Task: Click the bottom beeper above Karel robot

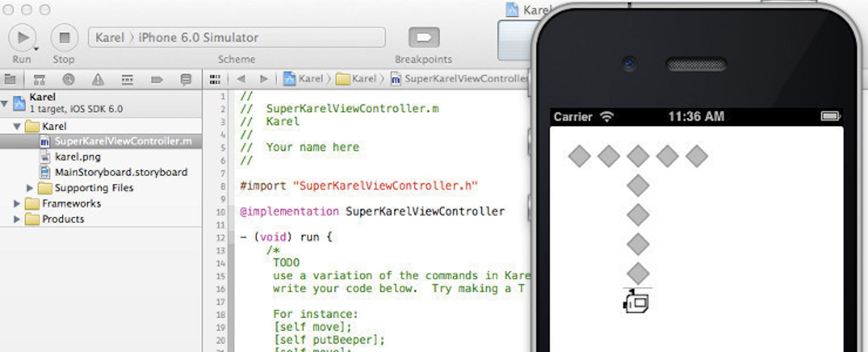Action: [x=638, y=274]
